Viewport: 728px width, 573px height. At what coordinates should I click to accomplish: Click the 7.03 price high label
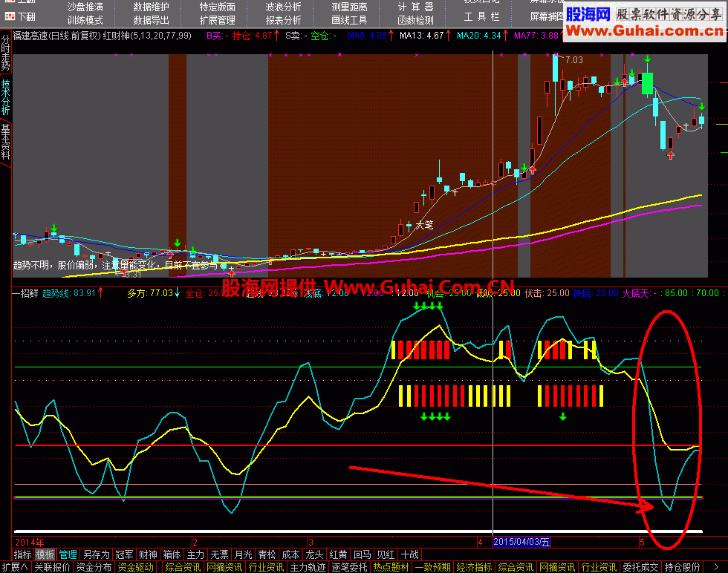tap(573, 60)
